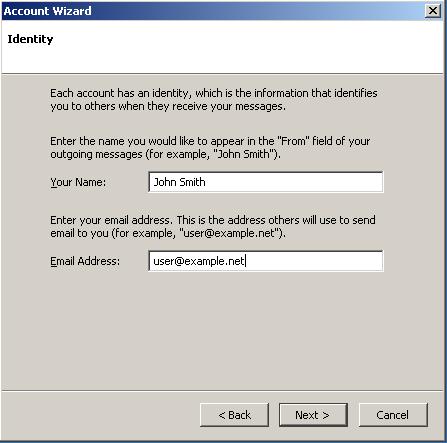This screenshot has width=447, height=443.
Task: Click the Next button to continue
Action: (x=313, y=415)
